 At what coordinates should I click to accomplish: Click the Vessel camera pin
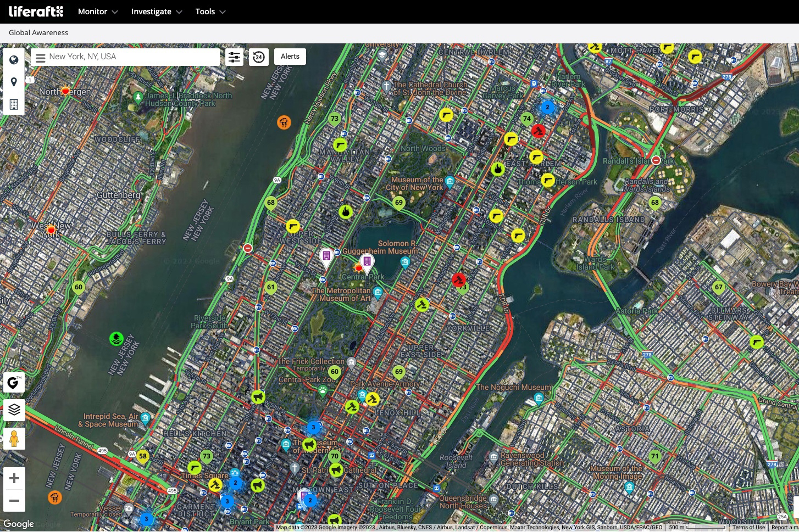click(129, 508)
